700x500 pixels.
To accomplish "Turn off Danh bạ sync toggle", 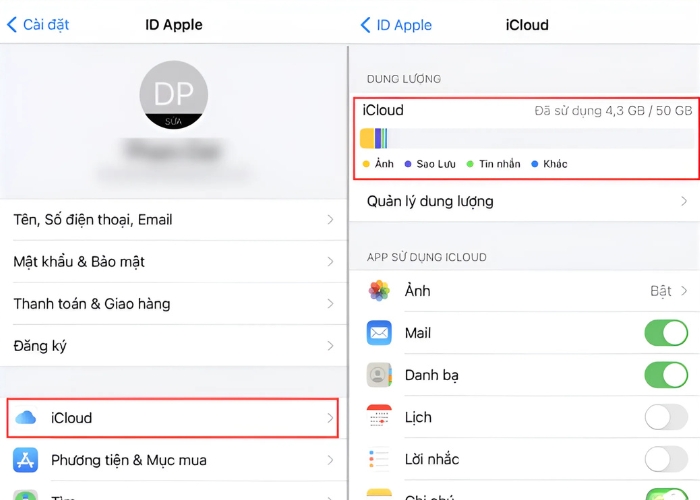I will click(666, 375).
